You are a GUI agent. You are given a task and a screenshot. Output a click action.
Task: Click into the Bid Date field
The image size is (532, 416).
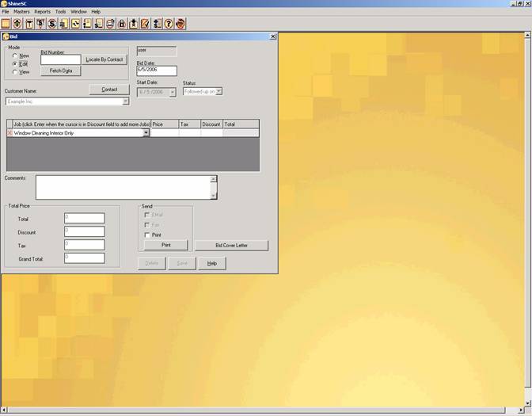[157, 71]
